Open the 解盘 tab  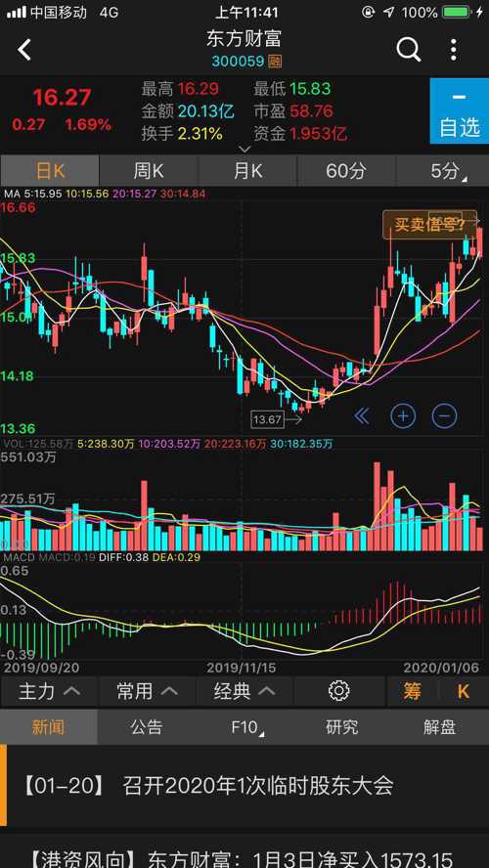440,727
